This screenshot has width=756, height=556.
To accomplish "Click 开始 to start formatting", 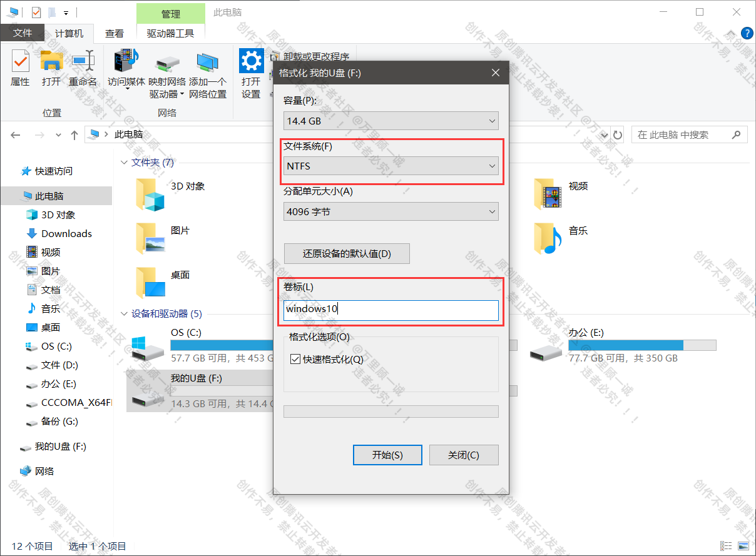I will click(x=387, y=455).
